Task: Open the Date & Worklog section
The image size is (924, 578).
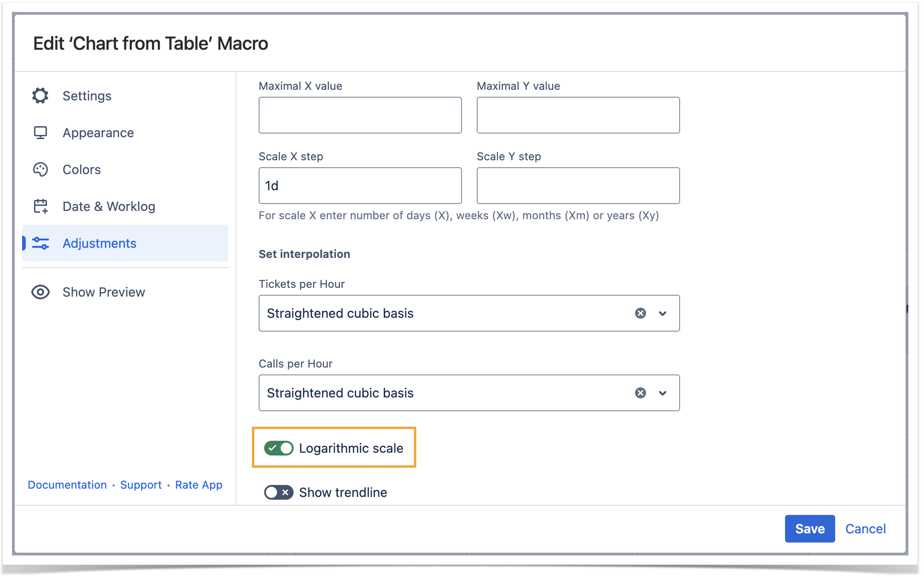Action: [109, 206]
